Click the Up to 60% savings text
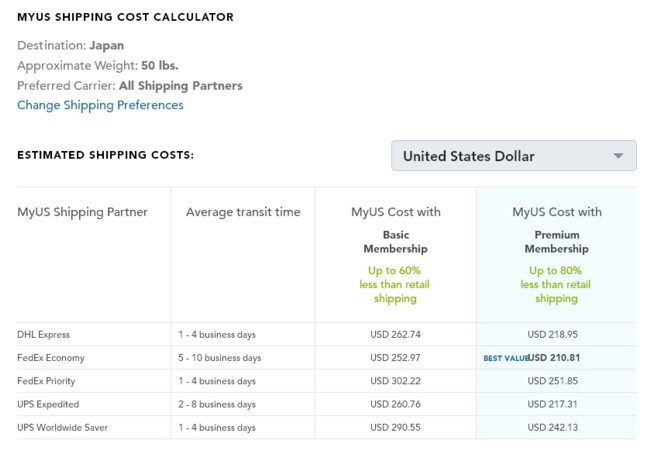The width and height of the screenshot is (650, 451). pos(396,284)
